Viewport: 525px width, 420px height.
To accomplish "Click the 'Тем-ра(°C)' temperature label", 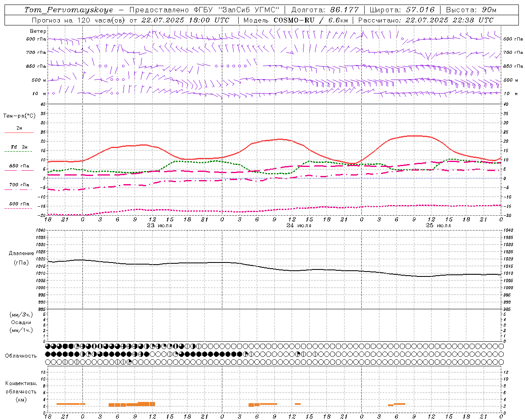I will (19, 116).
